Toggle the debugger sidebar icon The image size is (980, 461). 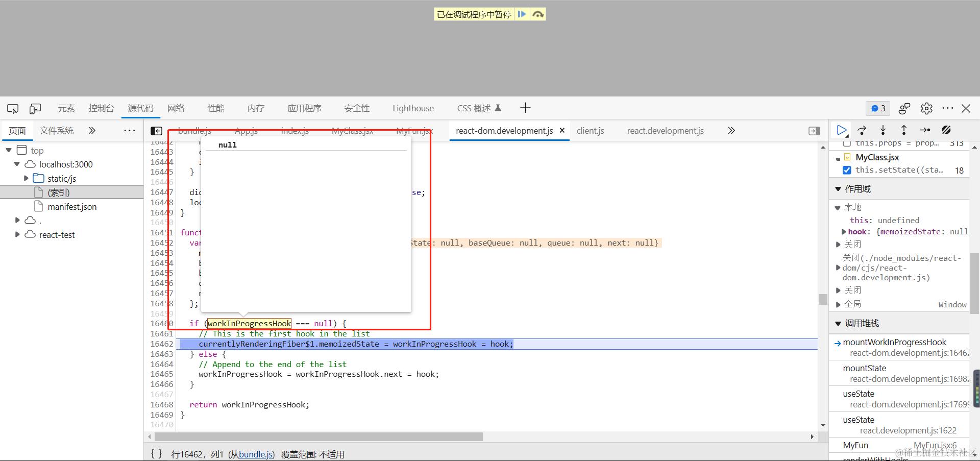click(x=815, y=131)
